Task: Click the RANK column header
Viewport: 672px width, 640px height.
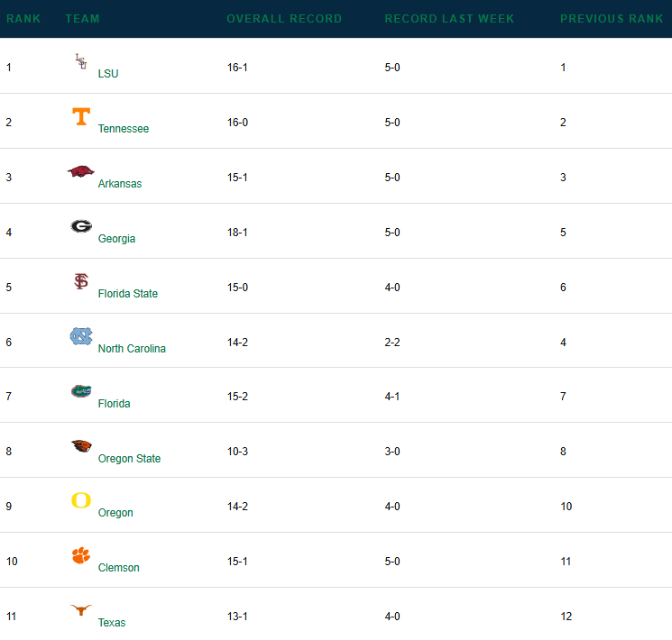Action: [23, 19]
